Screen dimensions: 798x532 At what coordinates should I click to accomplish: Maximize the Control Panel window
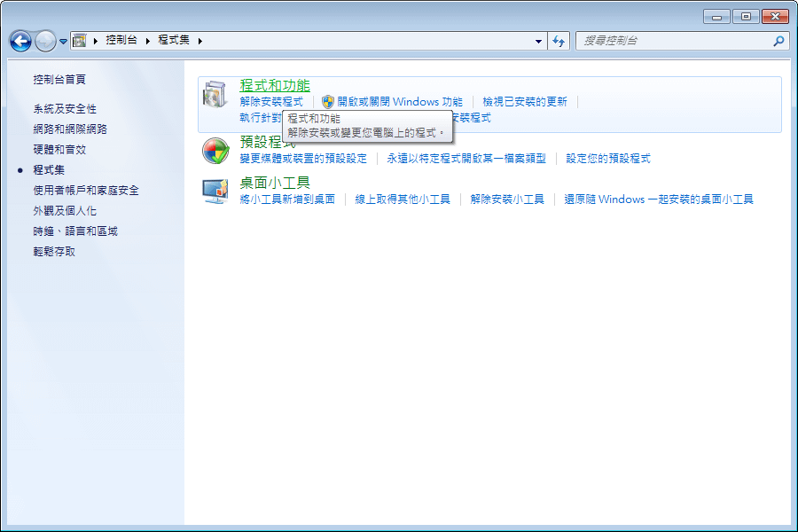[x=746, y=17]
